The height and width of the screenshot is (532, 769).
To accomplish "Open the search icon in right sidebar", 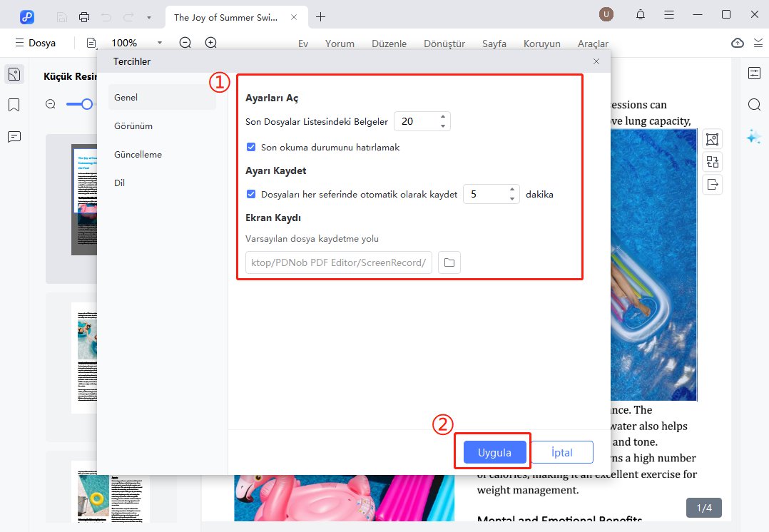I will (754, 105).
